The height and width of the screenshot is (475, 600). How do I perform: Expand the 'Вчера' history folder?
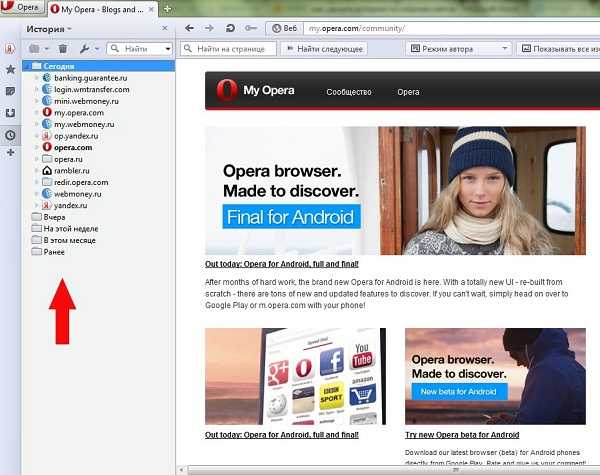(47, 216)
